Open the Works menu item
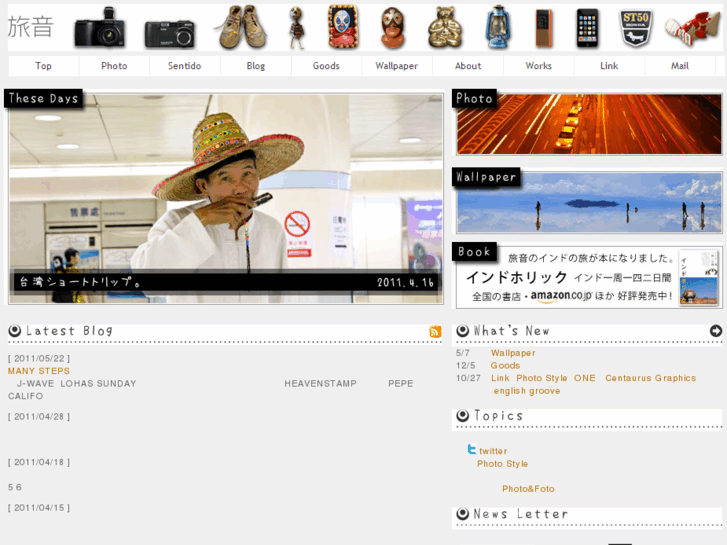Image resolution: width=727 pixels, height=545 pixels. [538, 66]
